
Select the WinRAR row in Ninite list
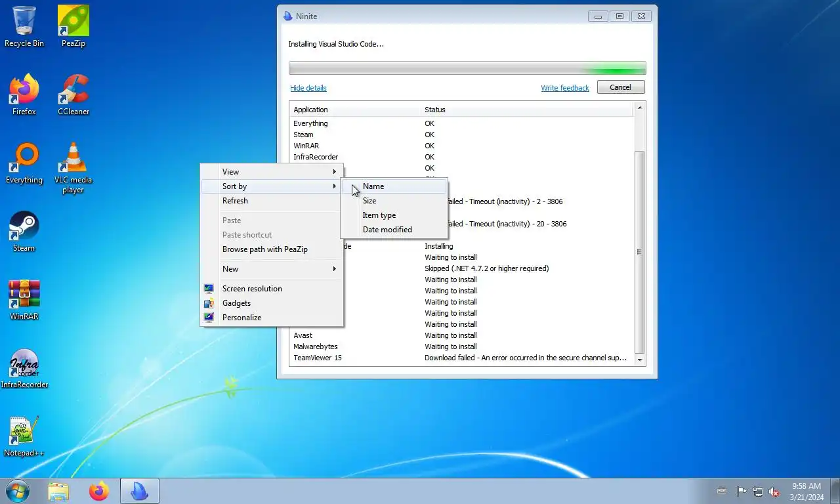pos(462,146)
